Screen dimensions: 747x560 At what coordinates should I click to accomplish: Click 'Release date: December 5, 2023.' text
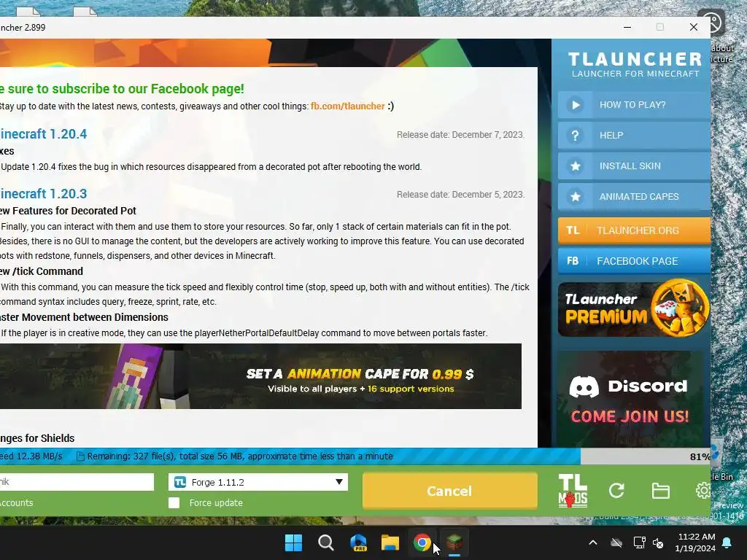[x=460, y=194]
